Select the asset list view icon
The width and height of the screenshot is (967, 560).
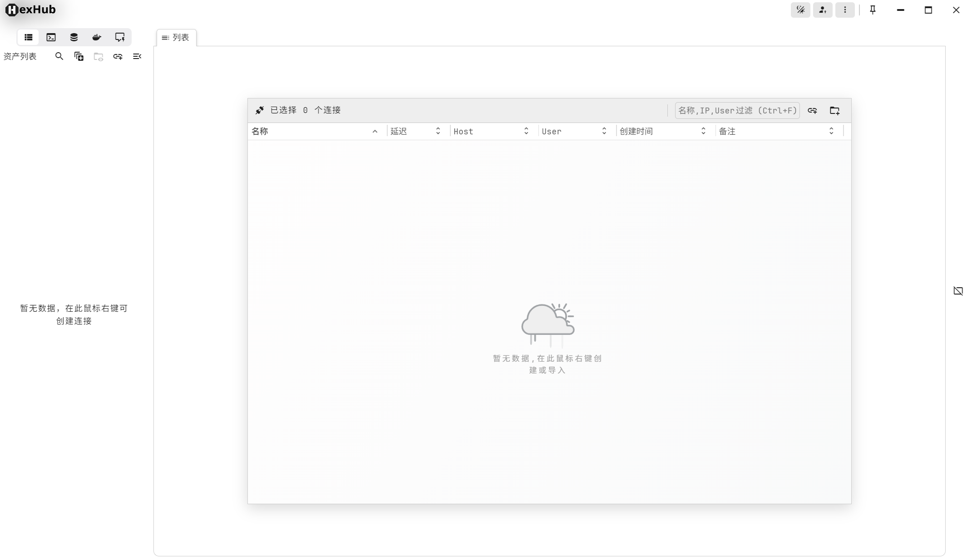[28, 37]
